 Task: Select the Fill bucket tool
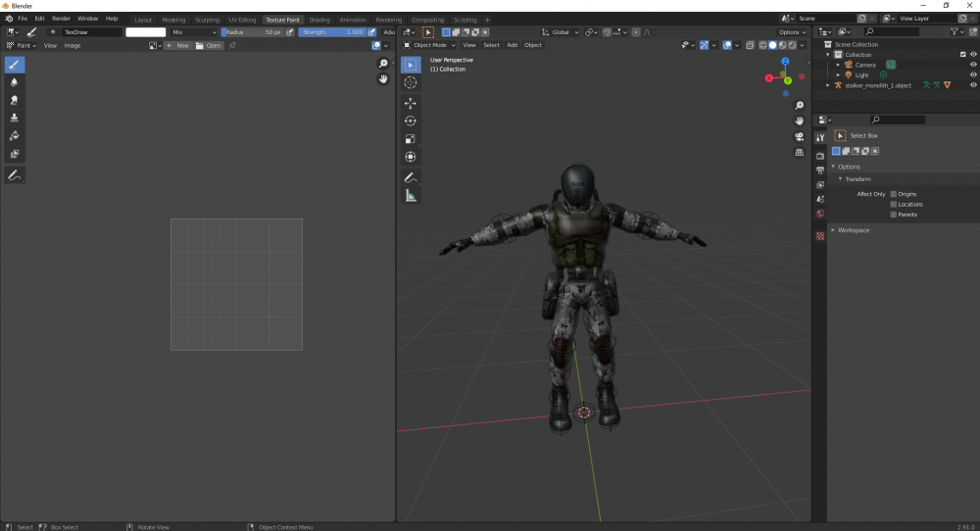[x=15, y=135]
